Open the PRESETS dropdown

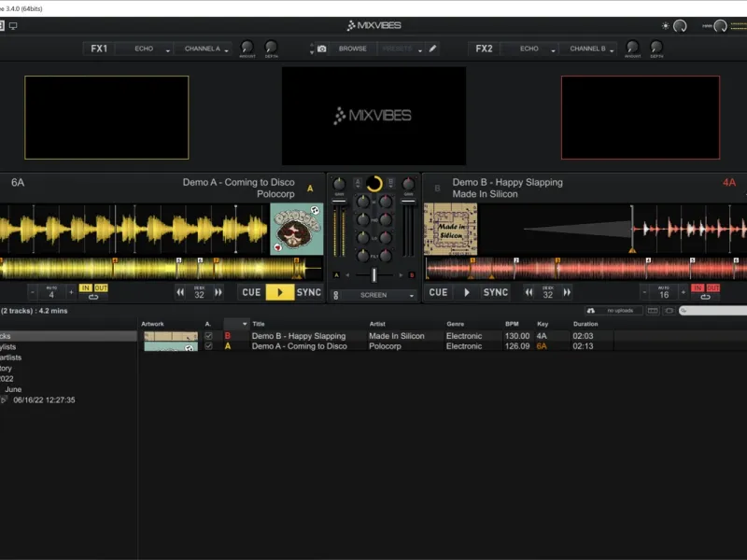(x=402, y=49)
